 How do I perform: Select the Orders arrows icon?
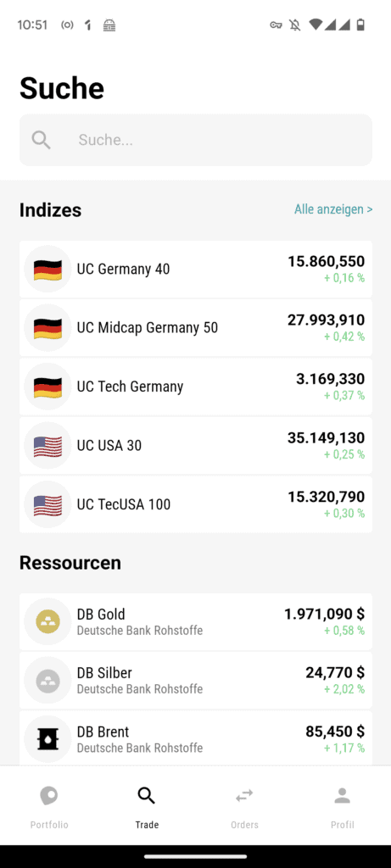(244, 796)
